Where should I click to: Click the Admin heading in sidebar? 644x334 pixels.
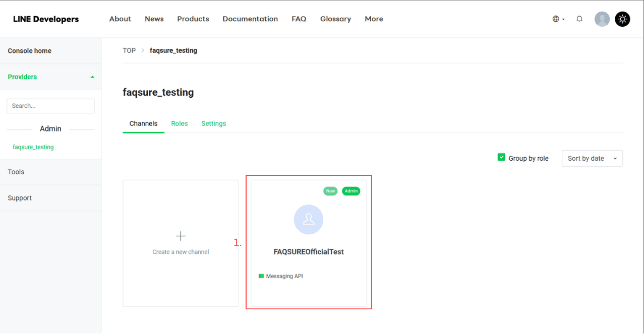pos(50,129)
